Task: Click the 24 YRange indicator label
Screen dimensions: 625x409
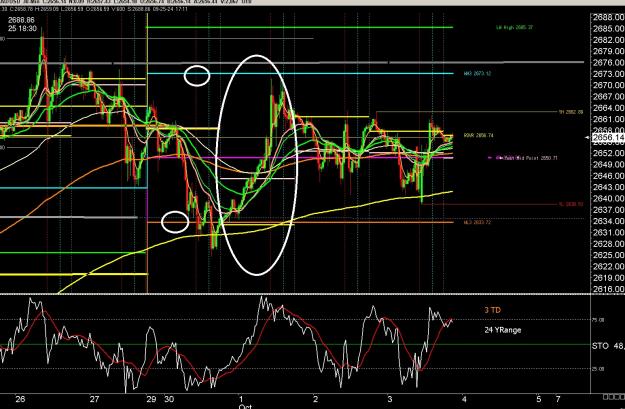Action: click(503, 330)
